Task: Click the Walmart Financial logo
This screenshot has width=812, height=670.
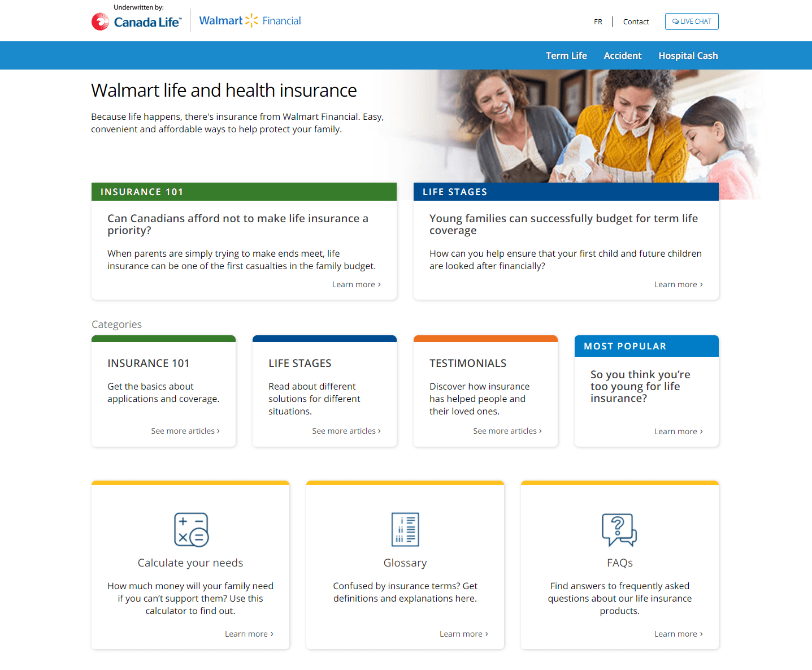Action: pos(250,21)
